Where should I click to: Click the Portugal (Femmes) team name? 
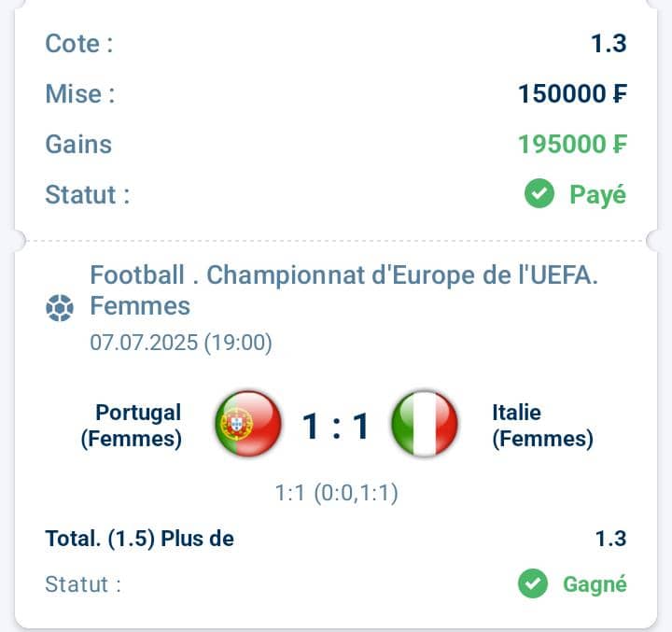[x=132, y=426]
